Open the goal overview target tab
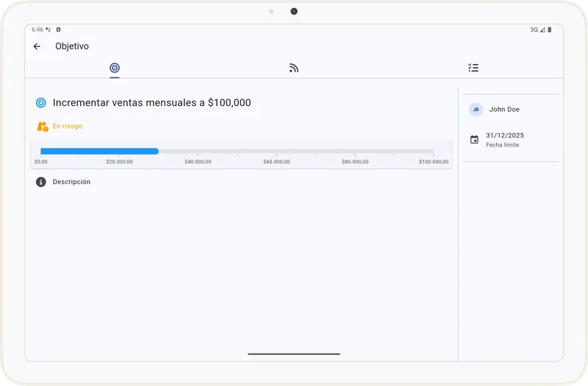 pyautogui.click(x=115, y=68)
